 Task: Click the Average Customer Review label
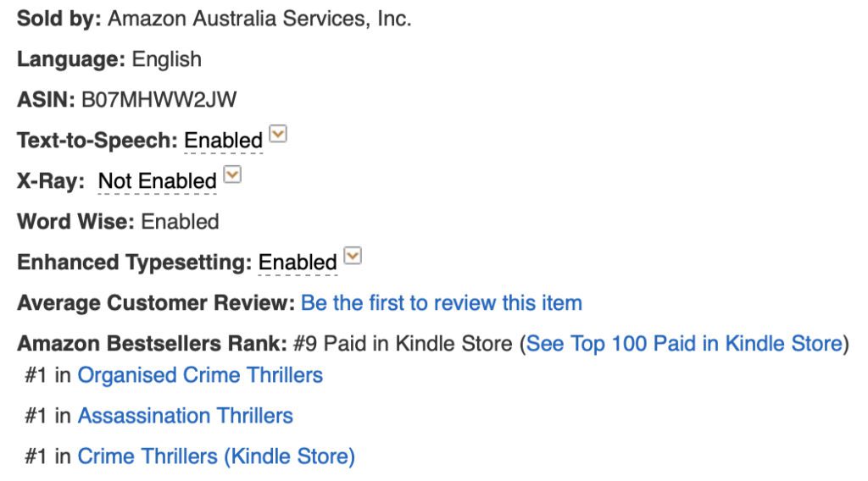pos(155,303)
